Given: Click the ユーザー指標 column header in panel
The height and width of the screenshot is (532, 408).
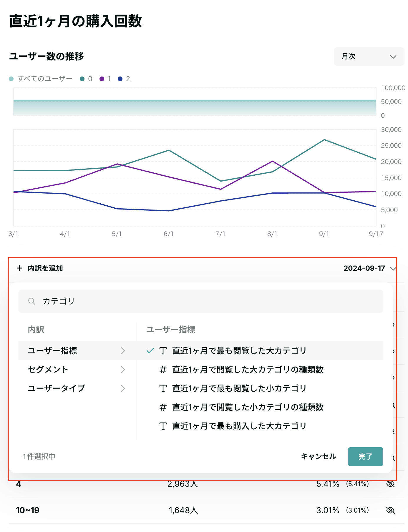Looking at the screenshot, I should [x=171, y=330].
